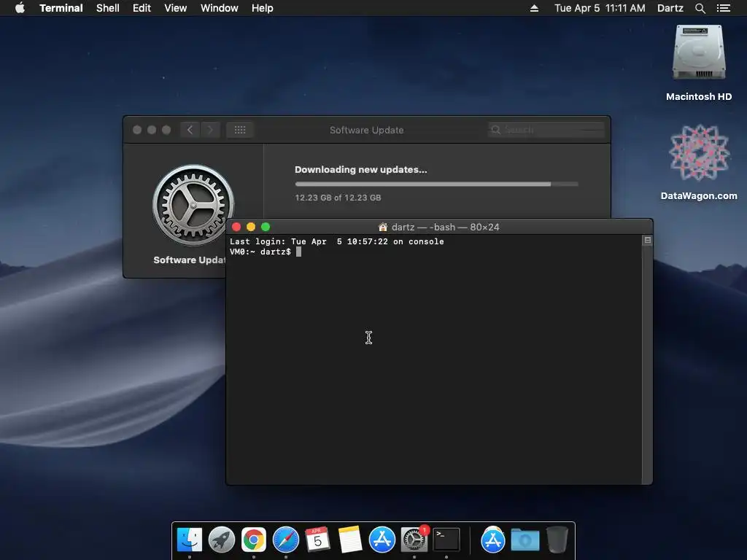The height and width of the screenshot is (560, 747).
Task: Open the Terminal app menu
Action: (x=61, y=8)
